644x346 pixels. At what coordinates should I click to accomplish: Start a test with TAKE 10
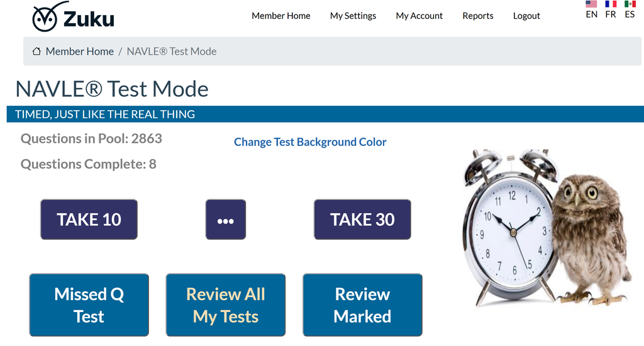tap(89, 220)
